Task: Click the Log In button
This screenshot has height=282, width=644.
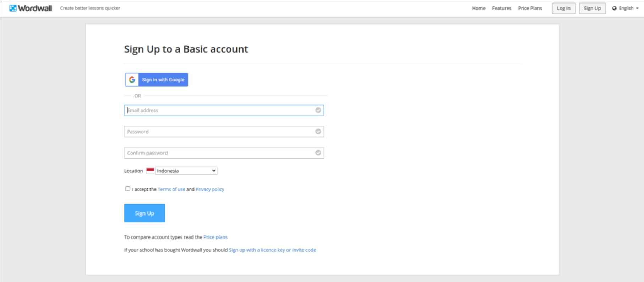Action: 564,8
